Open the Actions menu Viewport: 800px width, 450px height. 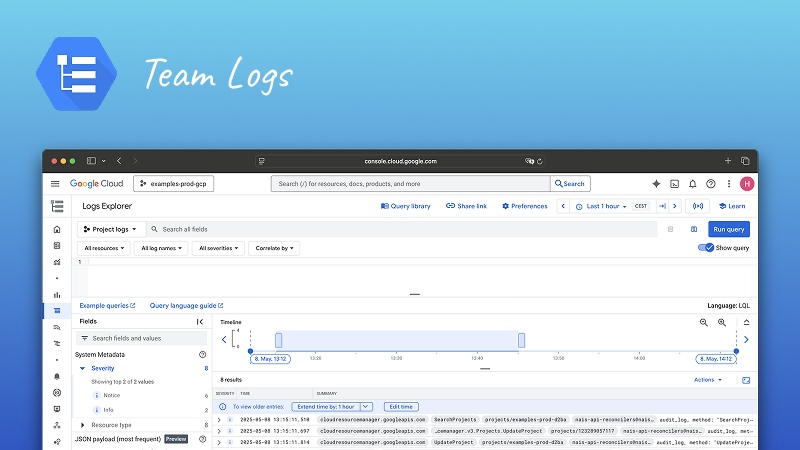pos(707,380)
